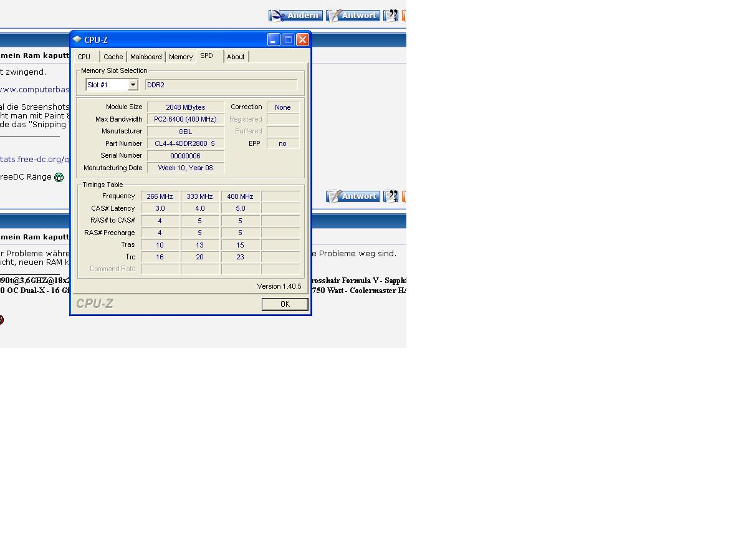Click the Manufacturing Date Week 10, Year 08
This screenshot has width=756, height=558.
[x=186, y=168]
